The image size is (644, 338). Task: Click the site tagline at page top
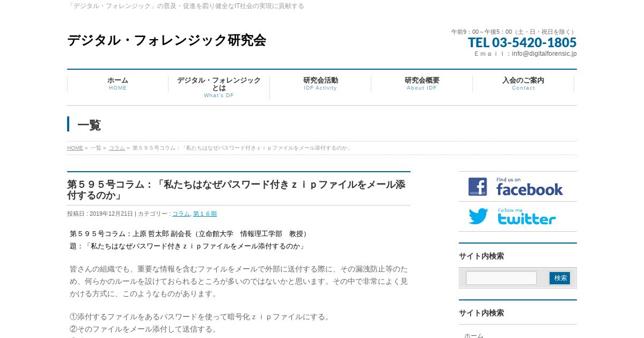point(186,6)
